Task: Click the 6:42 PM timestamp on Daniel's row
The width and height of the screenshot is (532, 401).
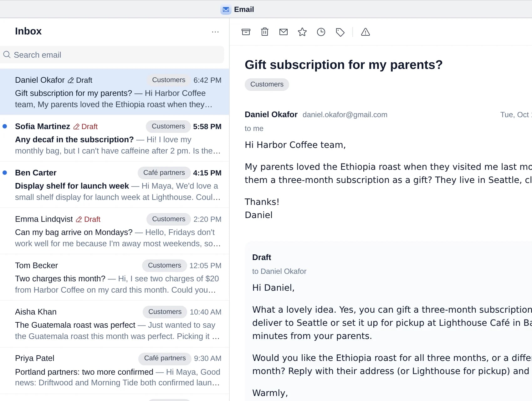Action: tap(207, 80)
